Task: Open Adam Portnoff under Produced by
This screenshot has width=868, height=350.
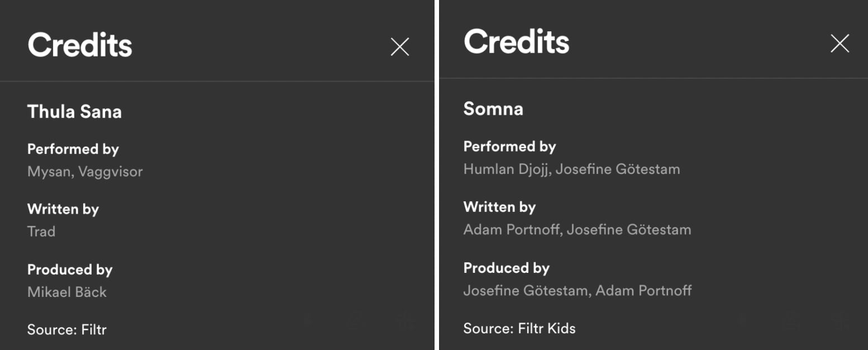Action: tap(643, 291)
